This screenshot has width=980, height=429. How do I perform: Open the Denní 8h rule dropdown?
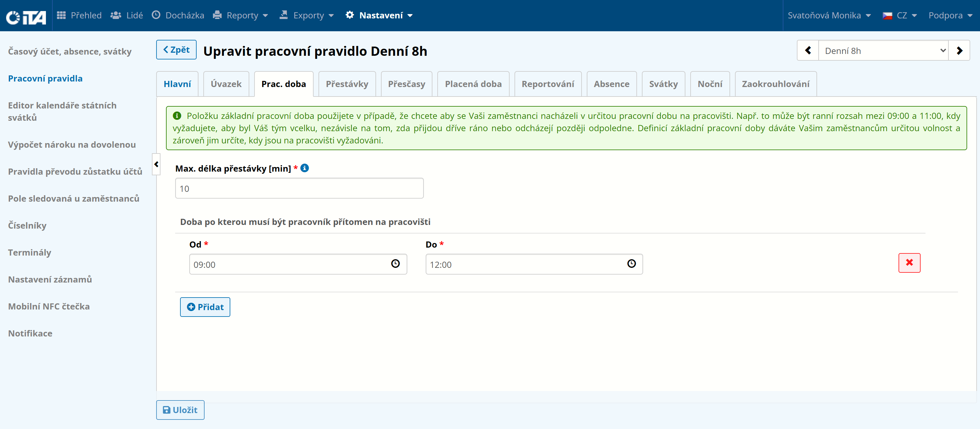pos(883,51)
